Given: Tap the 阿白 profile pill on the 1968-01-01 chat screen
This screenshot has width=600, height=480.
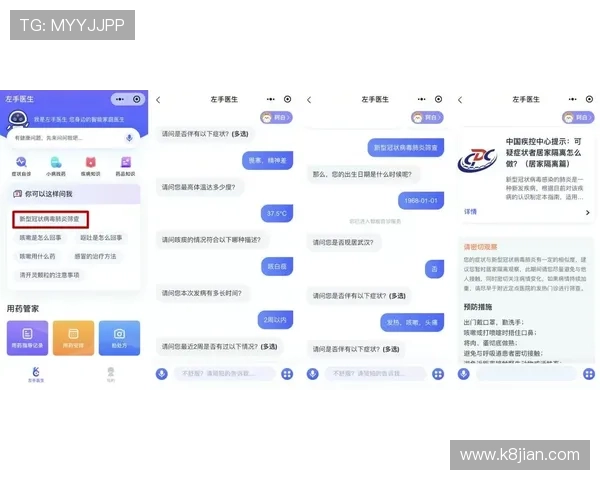Looking at the screenshot, I should point(427,117).
